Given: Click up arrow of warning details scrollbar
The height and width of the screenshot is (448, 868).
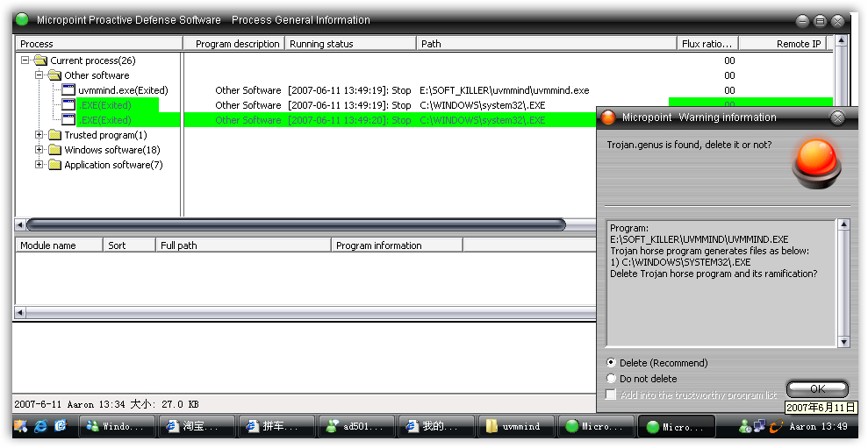Looking at the screenshot, I should tap(843, 224).
